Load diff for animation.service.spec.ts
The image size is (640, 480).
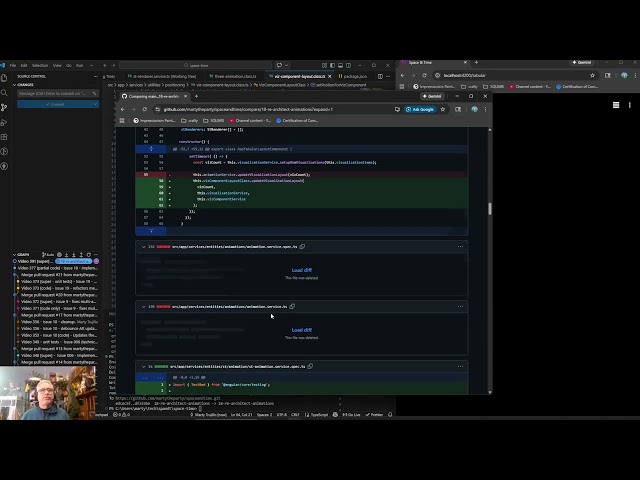pyautogui.click(x=302, y=270)
